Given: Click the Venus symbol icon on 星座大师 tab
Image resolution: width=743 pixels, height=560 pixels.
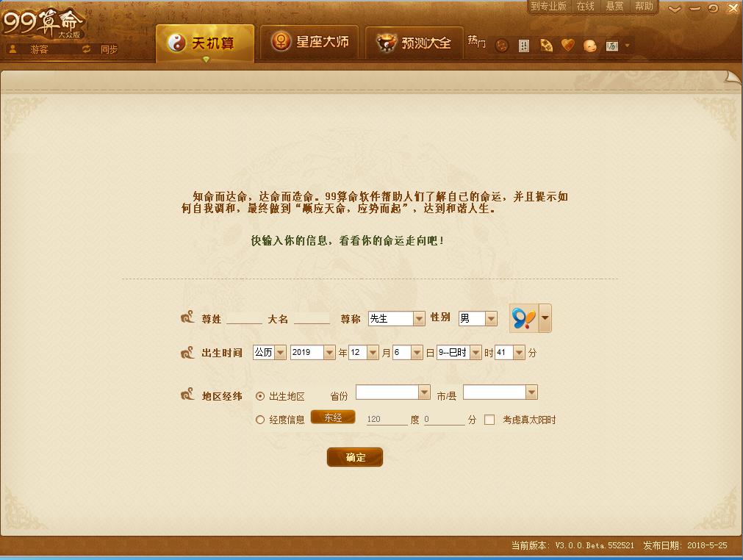Looking at the screenshot, I should [x=281, y=42].
